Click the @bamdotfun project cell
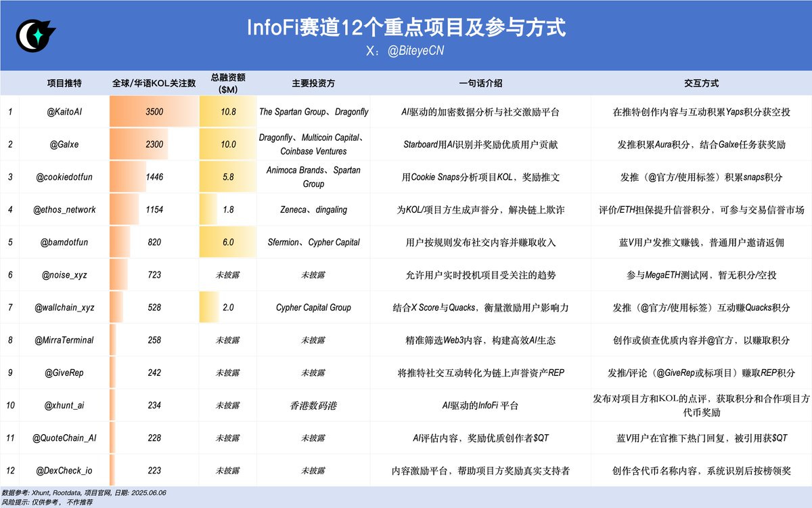The width and height of the screenshot is (812, 508). click(64, 242)
